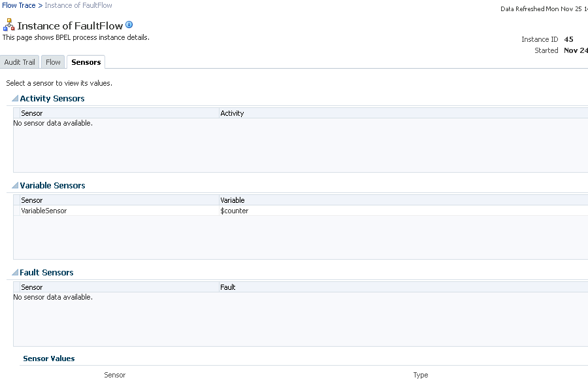Viewport: 588px width, 384px height.
Task: Collapse the Fault Sensors section
Action: pos(15,273)
